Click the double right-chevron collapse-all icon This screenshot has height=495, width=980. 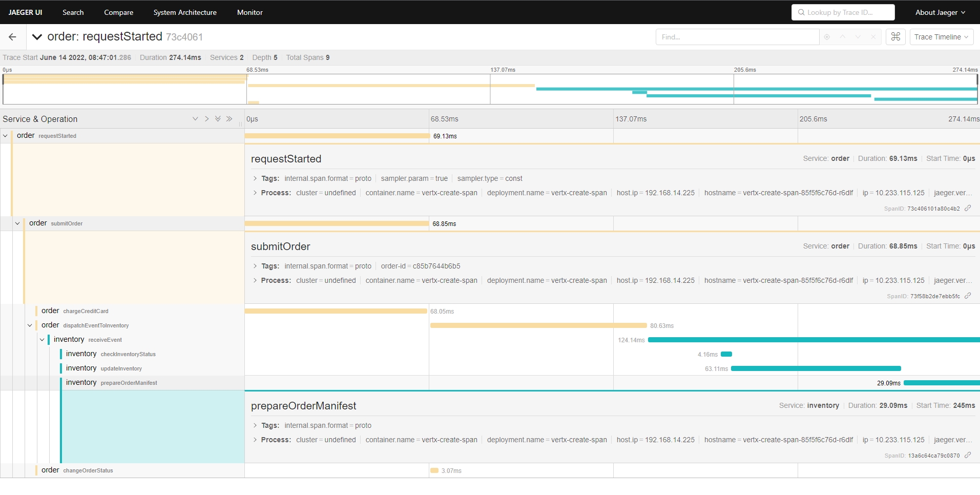click(229, 119)
